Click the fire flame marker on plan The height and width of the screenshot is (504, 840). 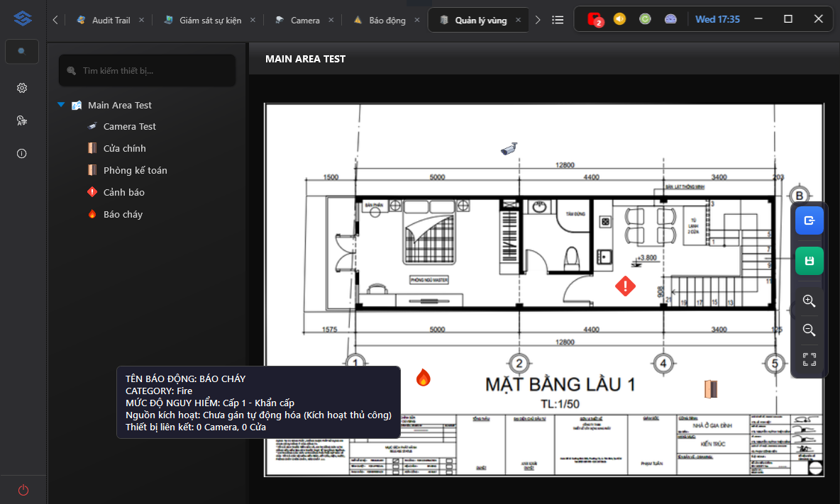(424, 378)
